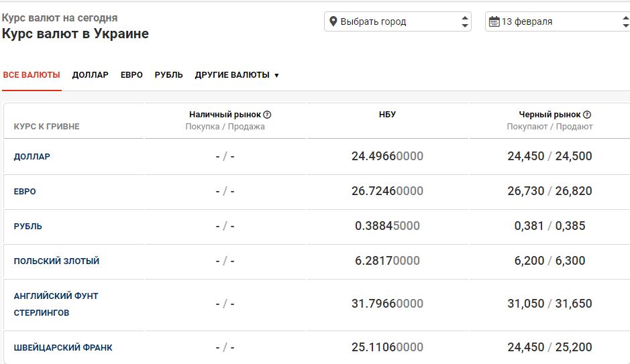The height and width of the screenshot is (364, 630).
Task: Open the Польский злотый link
Action: point(56,261)
